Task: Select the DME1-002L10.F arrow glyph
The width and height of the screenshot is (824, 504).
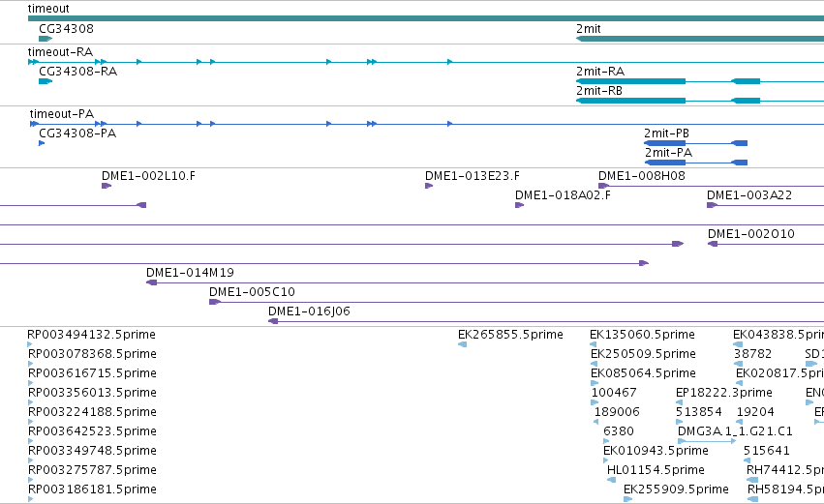Action: (107, 186)
